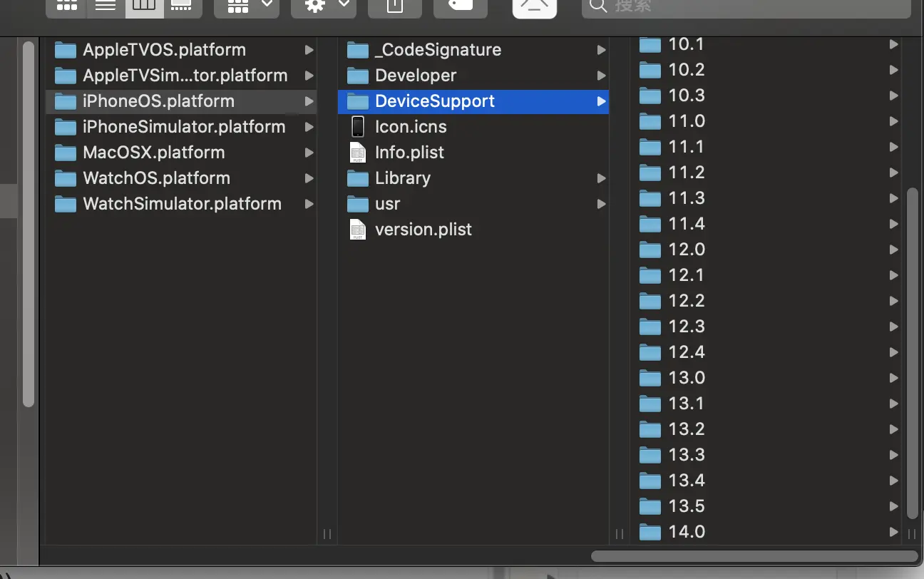The image size is (924, 579).
Task: Click the version.plist document icon
Action: 358,230
